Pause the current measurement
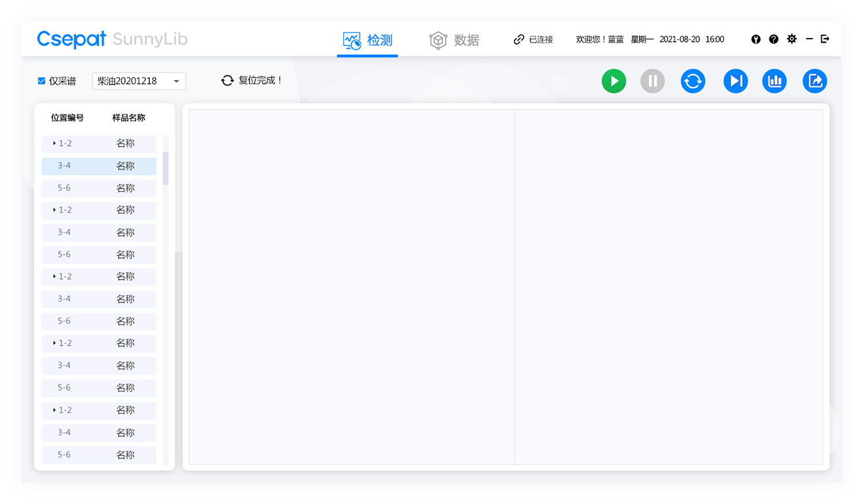Image resolution: width=863 pixels, height=504 pixels. pos(652,81)
